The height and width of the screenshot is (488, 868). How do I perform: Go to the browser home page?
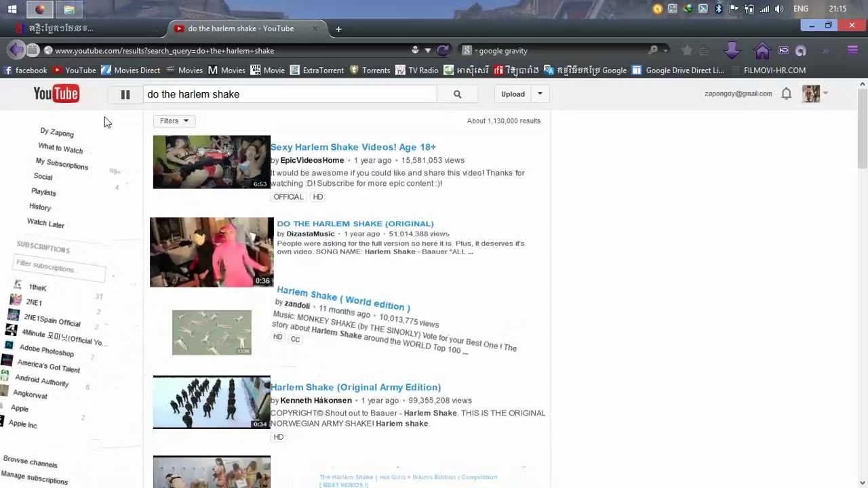tap(762, 50)
